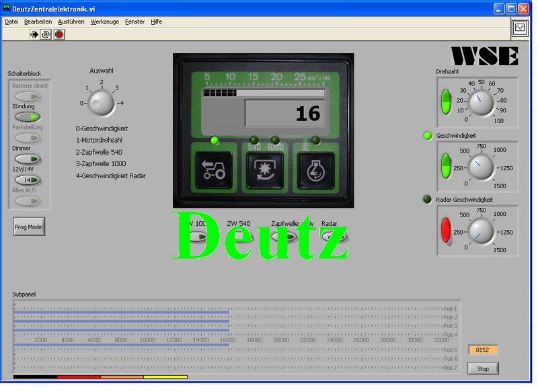Click the 0-Geschwindigkeit legend text
This screenshot has width=538, height=392.
[102, 128]
